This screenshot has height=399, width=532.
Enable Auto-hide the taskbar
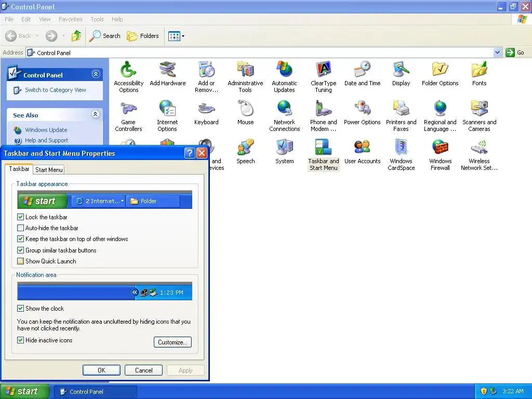20,228
